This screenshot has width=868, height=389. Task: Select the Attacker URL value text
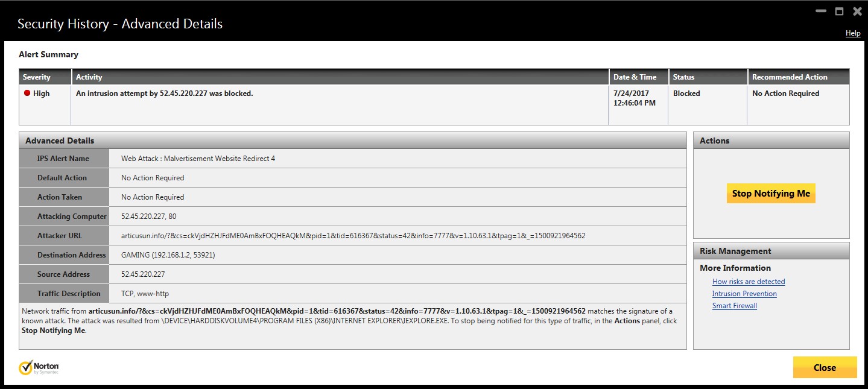(353, 236)
